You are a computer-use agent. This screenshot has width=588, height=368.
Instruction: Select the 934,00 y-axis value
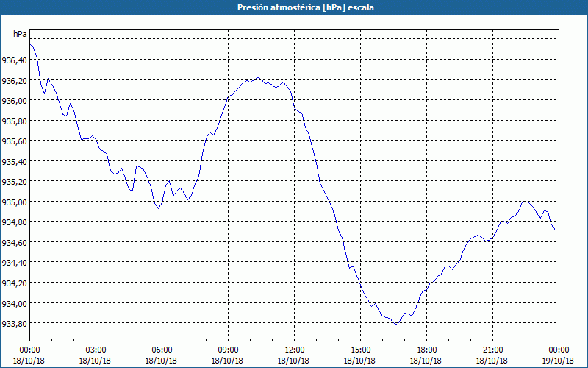(14, 303)
